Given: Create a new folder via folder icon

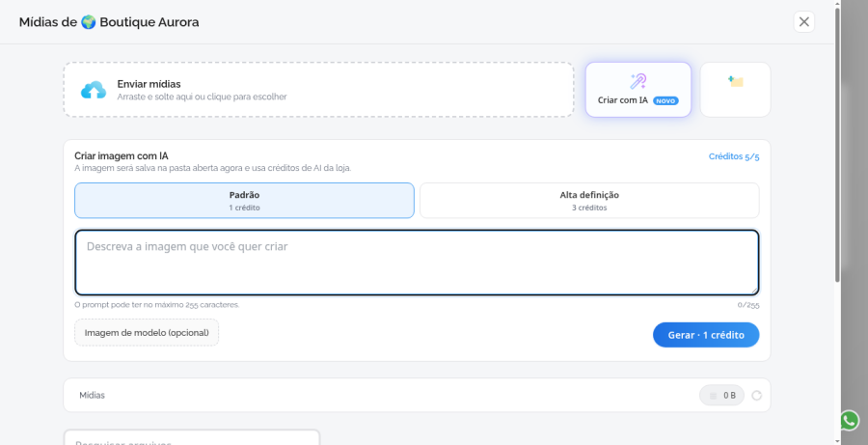Looking at the screenshot, I should coord(735,81).
